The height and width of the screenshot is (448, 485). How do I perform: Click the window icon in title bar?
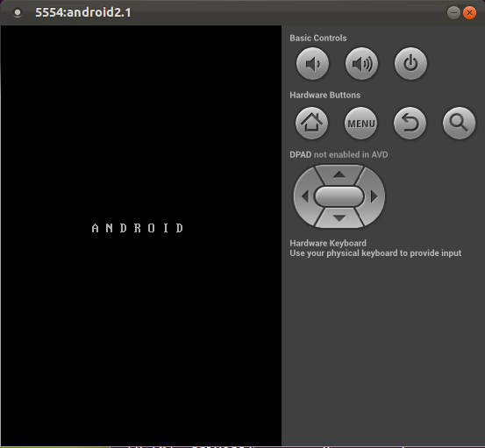tap(18, 12)
